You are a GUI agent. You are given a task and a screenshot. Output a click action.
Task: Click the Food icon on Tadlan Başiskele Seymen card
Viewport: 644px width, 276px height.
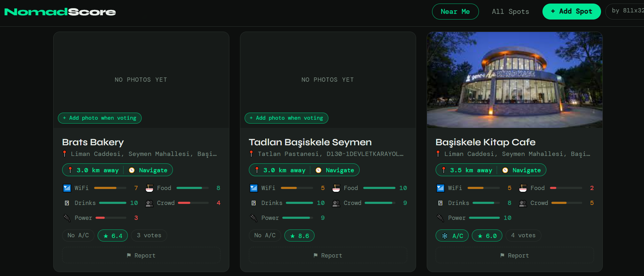336,188
